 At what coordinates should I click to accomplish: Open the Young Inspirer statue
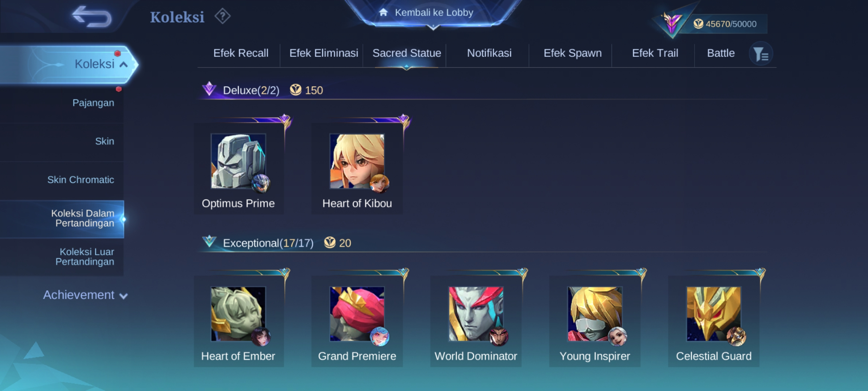[x=595, y=321]
